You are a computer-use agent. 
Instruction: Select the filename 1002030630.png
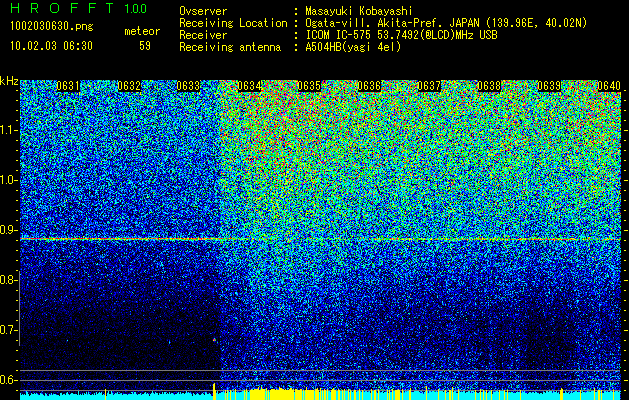pos(52,27)
